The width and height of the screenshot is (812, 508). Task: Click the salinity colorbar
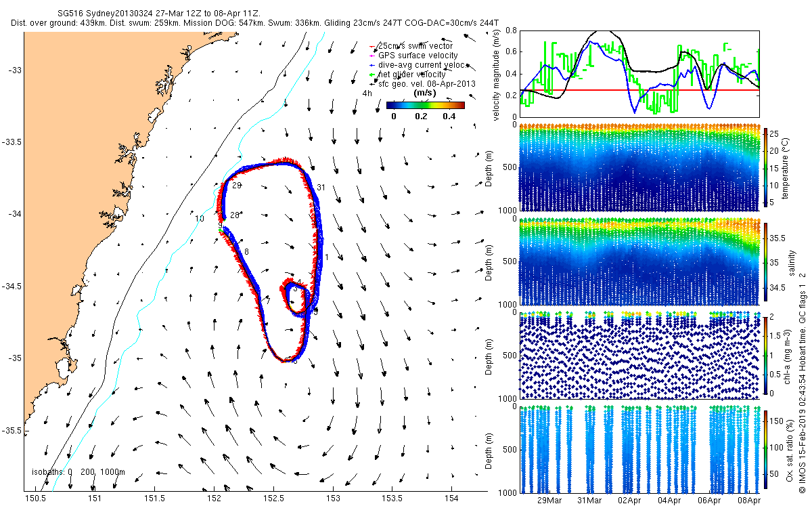coord(766,261)
